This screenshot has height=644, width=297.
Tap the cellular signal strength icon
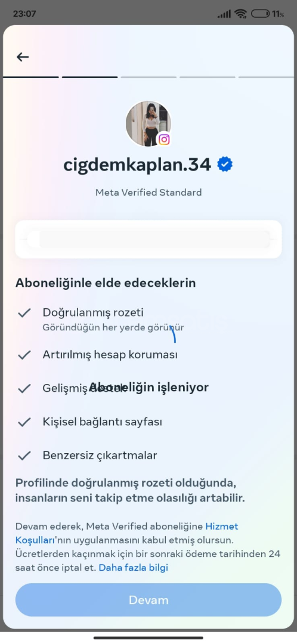pos(224,14)
